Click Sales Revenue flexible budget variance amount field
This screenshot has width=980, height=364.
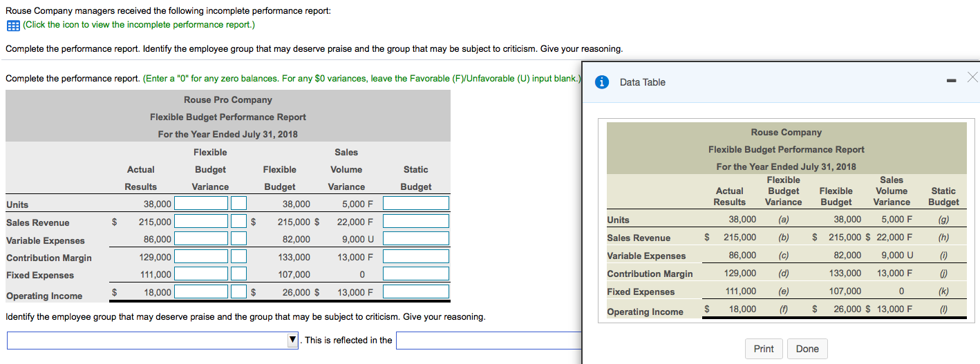coord(201,222)
